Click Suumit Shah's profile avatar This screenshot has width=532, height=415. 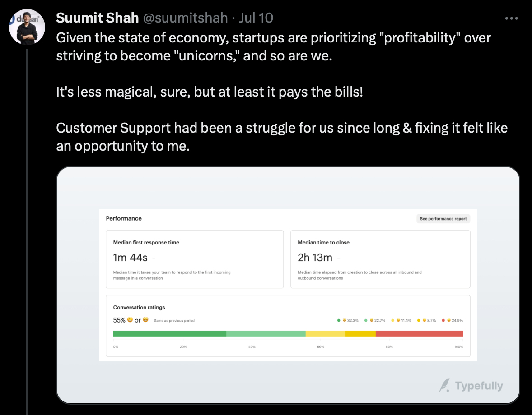[x=27, y=27]
